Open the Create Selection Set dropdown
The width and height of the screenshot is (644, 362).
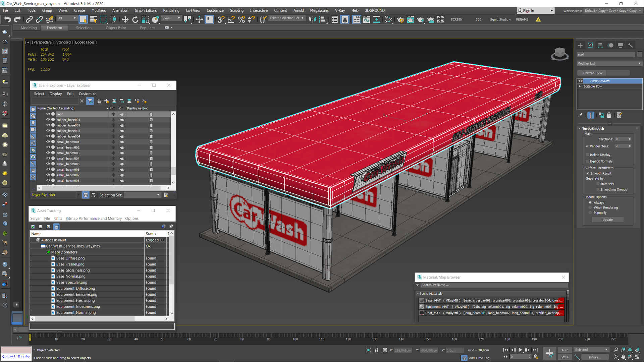click(287, 18)
